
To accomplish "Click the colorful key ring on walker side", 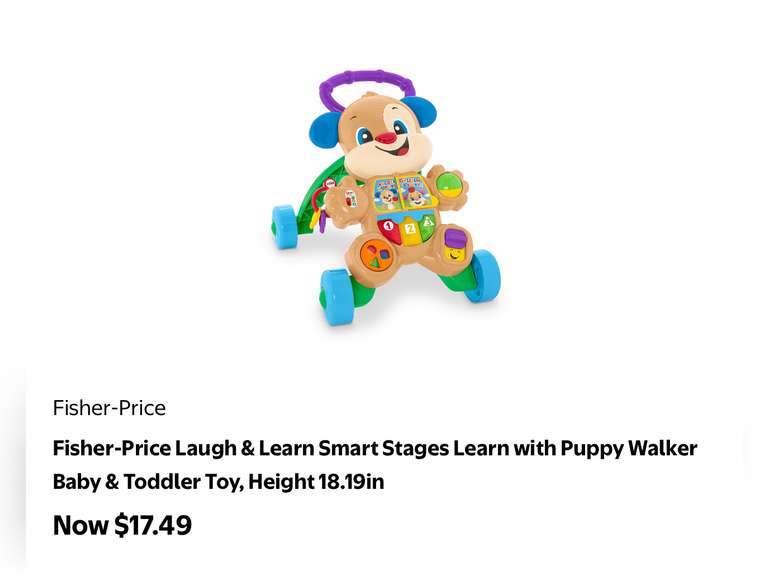I will pos(327,208).
